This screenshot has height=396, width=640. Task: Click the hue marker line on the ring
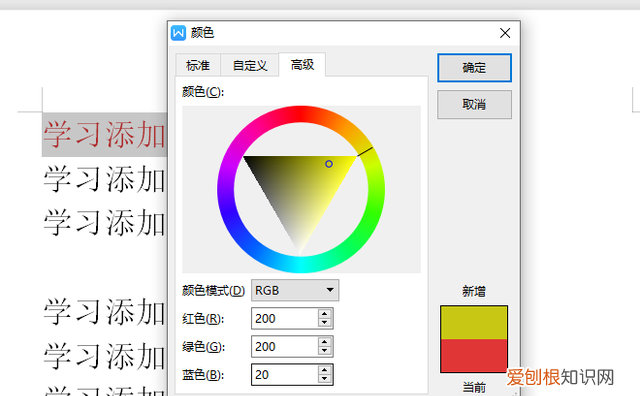pos(365,151)
